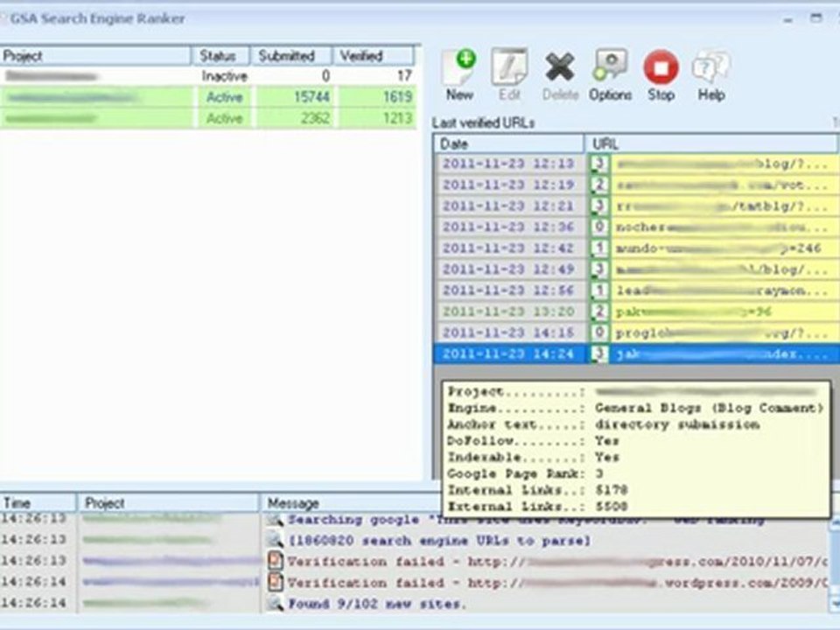Screen dimensions: 840x630
Task: Click the search icon beside 'Searching google' message
Action: (x=275, y=519)
